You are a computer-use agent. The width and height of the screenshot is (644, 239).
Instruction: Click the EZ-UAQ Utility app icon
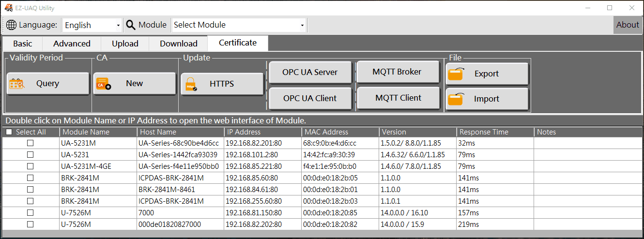point(8,8)
